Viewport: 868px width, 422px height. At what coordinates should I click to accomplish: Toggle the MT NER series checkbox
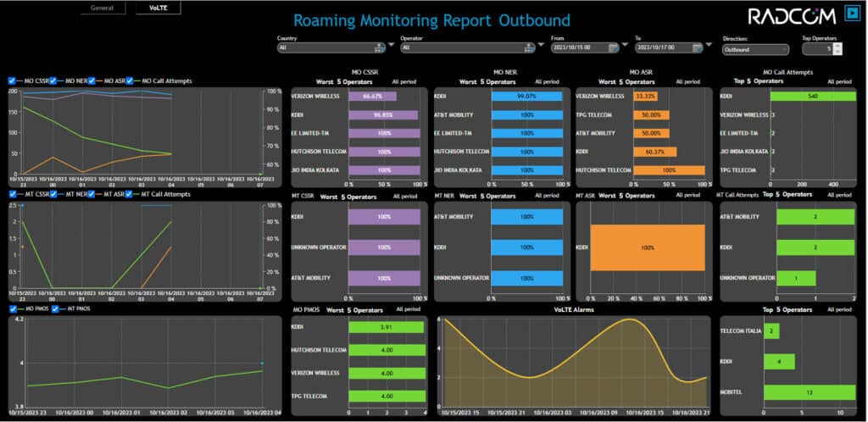[53, 194]
